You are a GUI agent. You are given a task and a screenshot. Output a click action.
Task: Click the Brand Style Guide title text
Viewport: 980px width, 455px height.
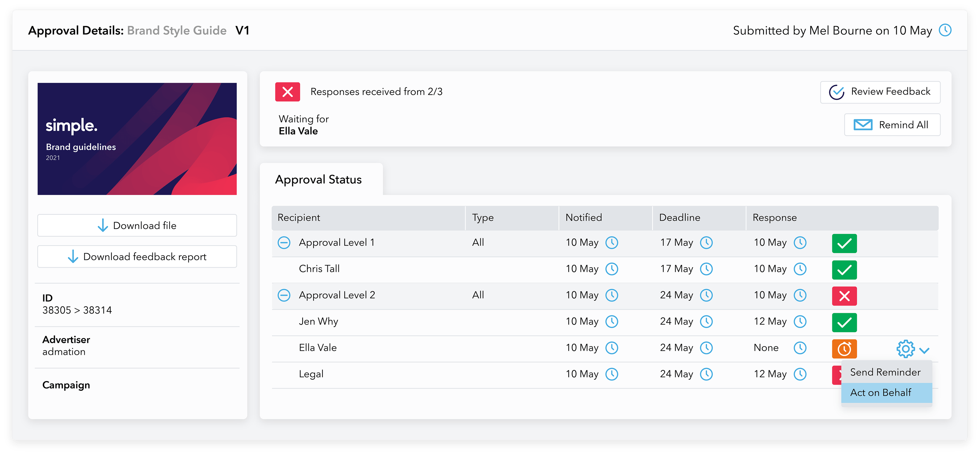click(177, 30)
